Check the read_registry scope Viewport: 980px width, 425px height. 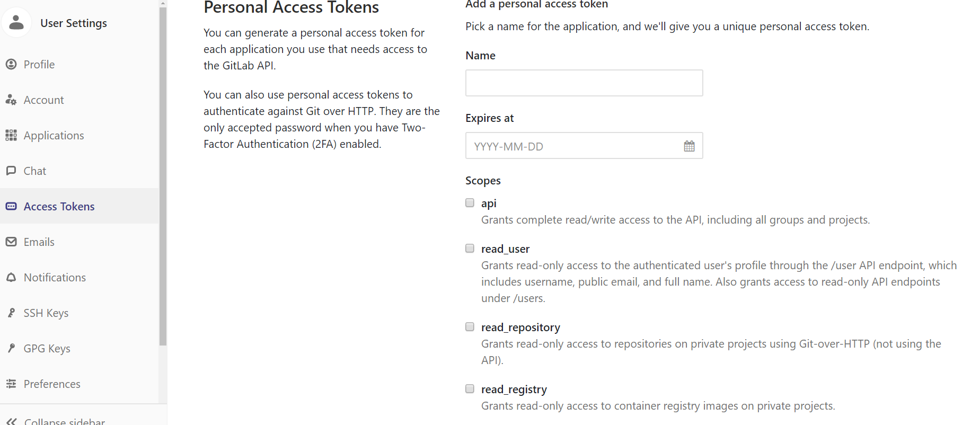point(470,388)
